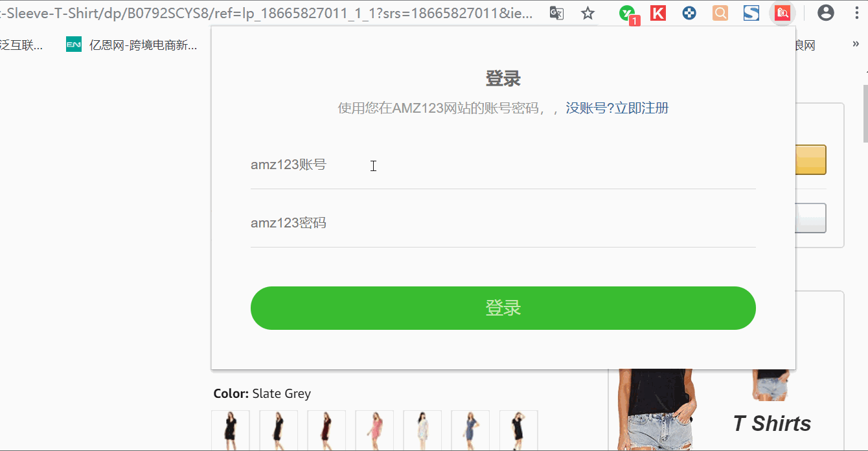Select the dark red dress color thumbnail
Screen dimensions: 868x451
coord(326,430)
